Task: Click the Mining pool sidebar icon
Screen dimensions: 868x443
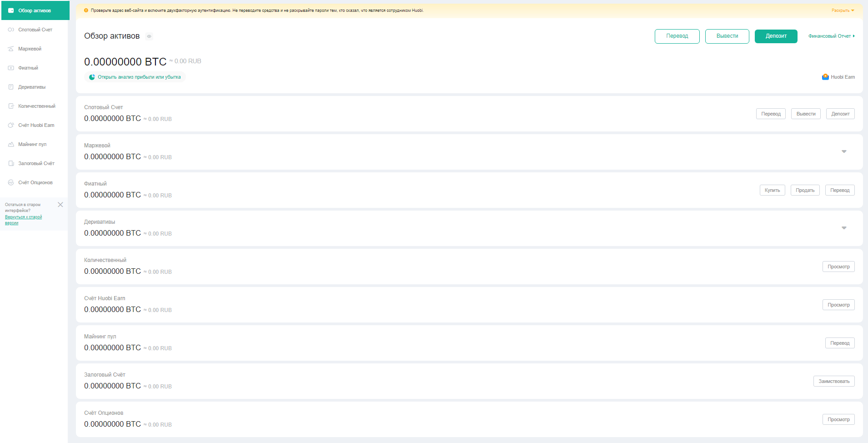Action: tap(11, 144)
